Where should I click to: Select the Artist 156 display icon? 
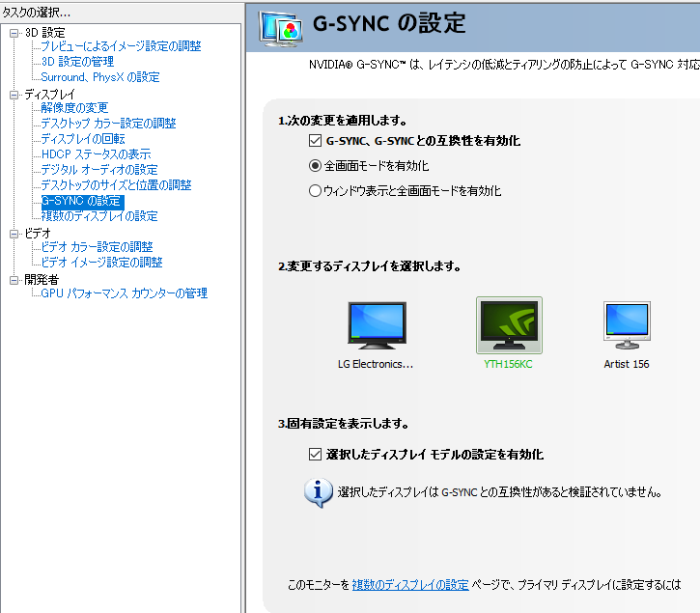click(x=626, y=325)
